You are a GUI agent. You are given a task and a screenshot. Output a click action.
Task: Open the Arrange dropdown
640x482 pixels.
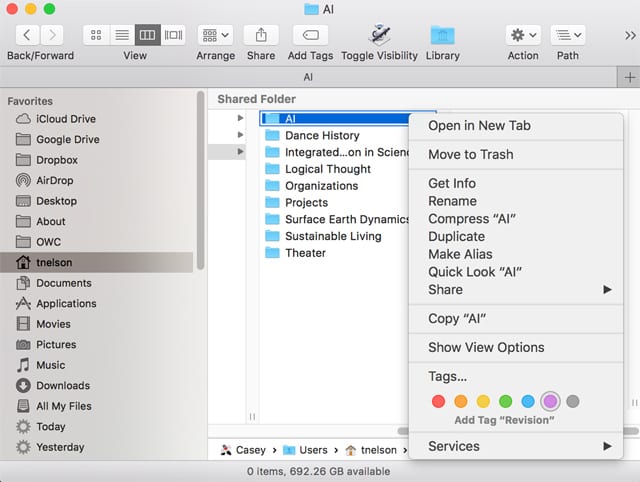(x=216, y=35)
